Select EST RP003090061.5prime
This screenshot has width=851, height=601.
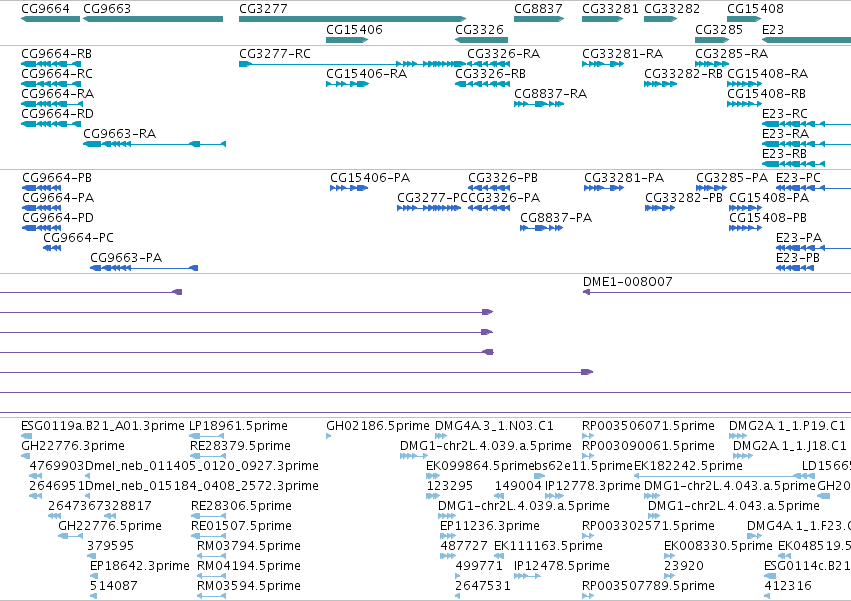pos(648,446)
